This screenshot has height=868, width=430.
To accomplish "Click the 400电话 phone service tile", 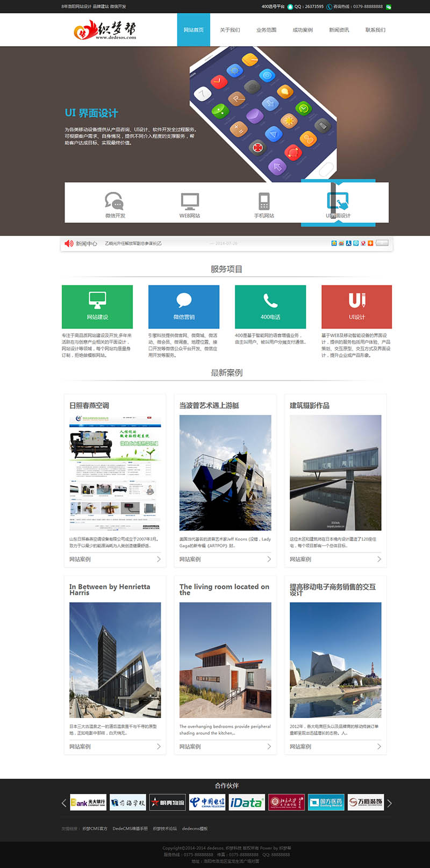I will tap(270, 306).
